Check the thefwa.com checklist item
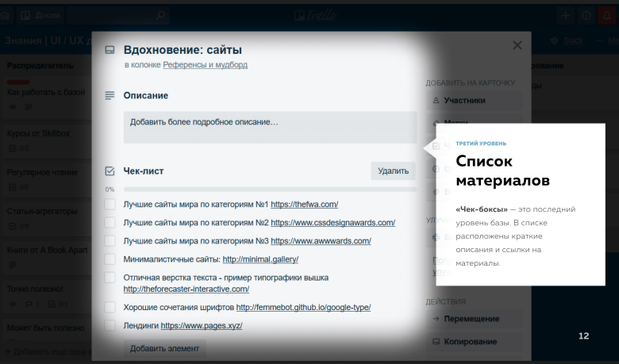619x364 pixels. (110, 205)
